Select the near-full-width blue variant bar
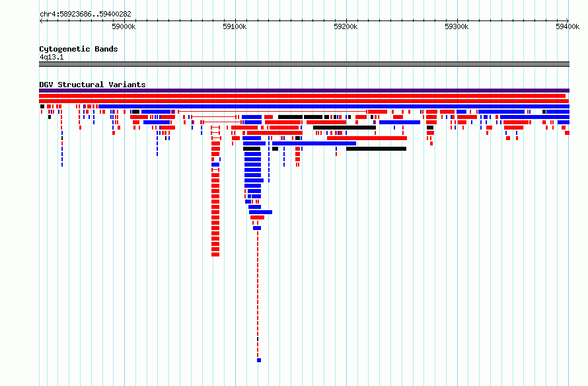 click(x=334, y=106)
